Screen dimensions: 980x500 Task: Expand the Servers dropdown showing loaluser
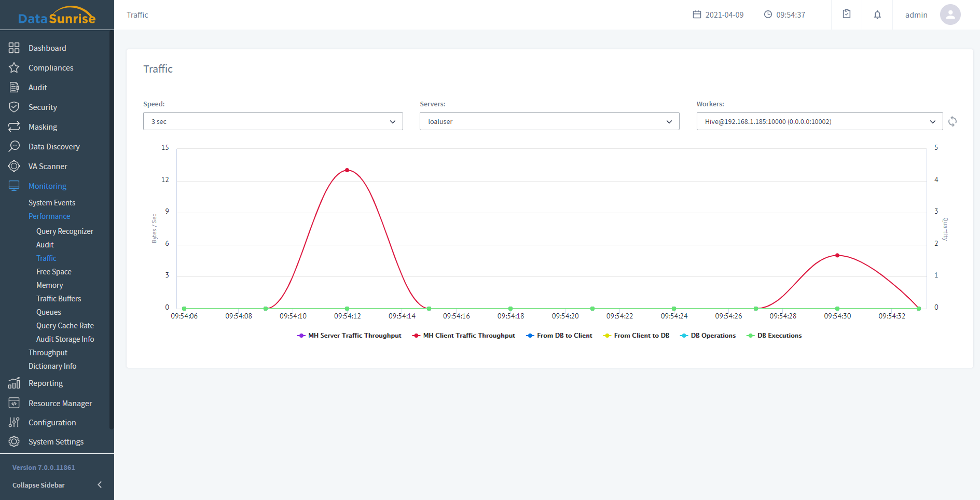(x=549, y=122)
